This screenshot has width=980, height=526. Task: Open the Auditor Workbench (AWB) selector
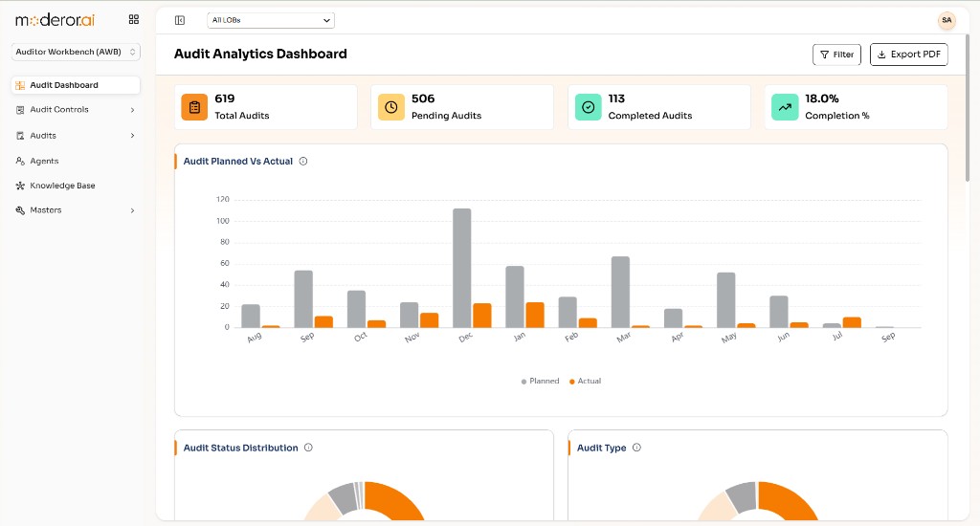click(76, 52)
